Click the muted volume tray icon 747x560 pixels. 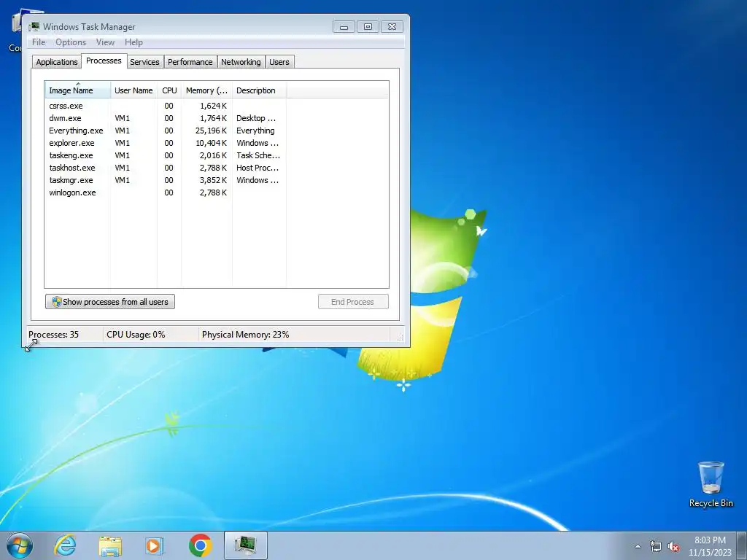pyautogui.click(x=673, y=546)
